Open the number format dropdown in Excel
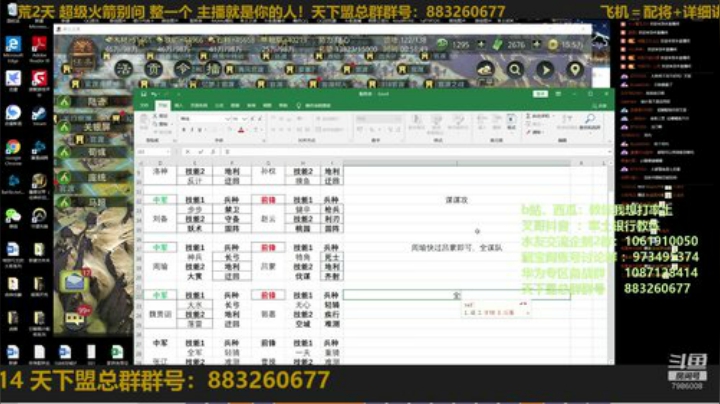Screen dimensions: 720x404 tap(398, 119)
